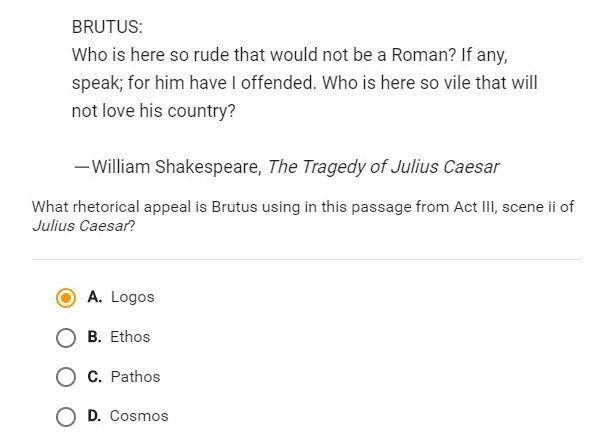Screen dimensions: 616x437
Task: Click the line 'Who is here so rude'
Action: (297, 55)
